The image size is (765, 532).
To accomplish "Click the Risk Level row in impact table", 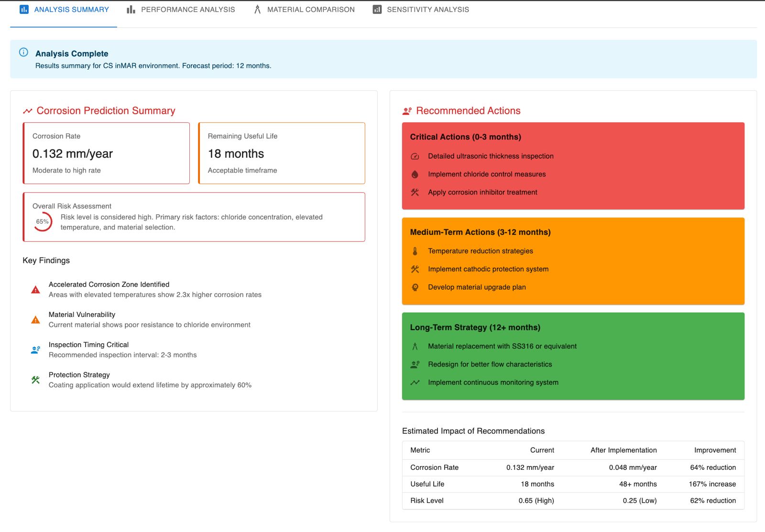I will click(x=573, y=500).
